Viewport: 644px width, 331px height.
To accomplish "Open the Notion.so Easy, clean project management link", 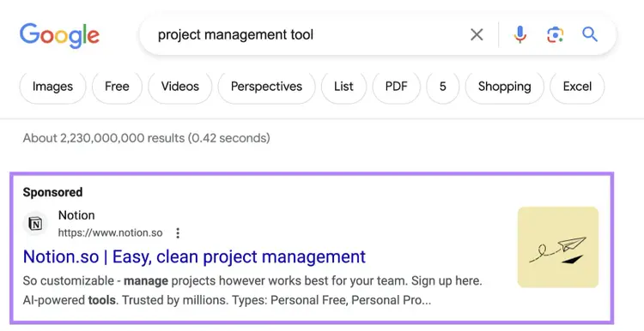I will pyautogui.click(x=194, y=256).
